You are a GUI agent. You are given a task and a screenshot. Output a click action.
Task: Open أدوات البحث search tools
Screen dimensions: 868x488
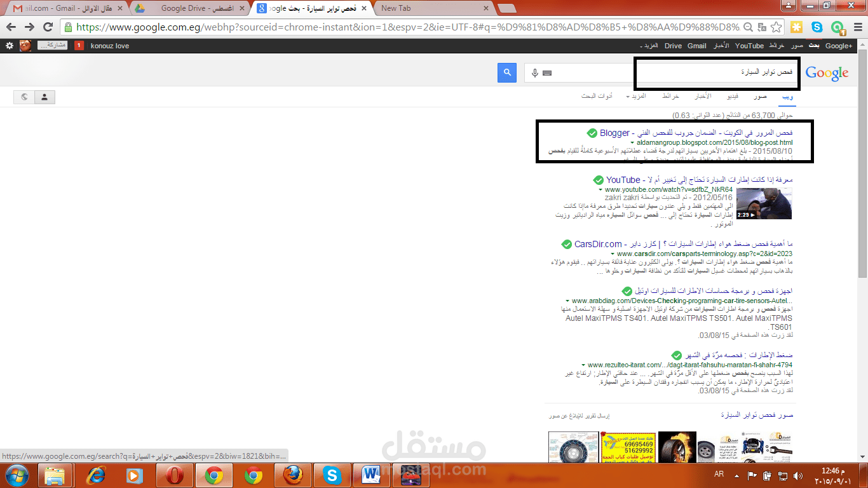click(x=597, y=96)
